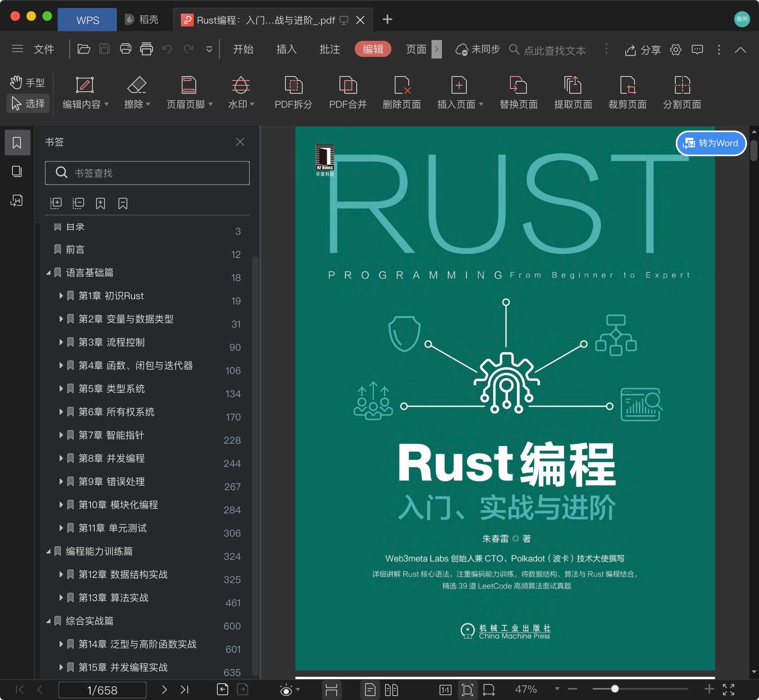The height and width of the screenshot is (700, 759).
Task: Open the 分割页面 divide page tool
Action: pos(682,93)
